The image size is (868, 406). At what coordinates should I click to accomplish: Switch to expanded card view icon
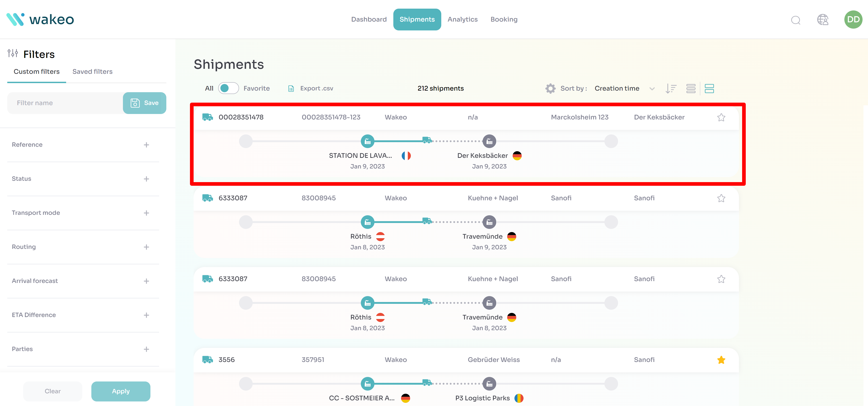coord(709,89)
